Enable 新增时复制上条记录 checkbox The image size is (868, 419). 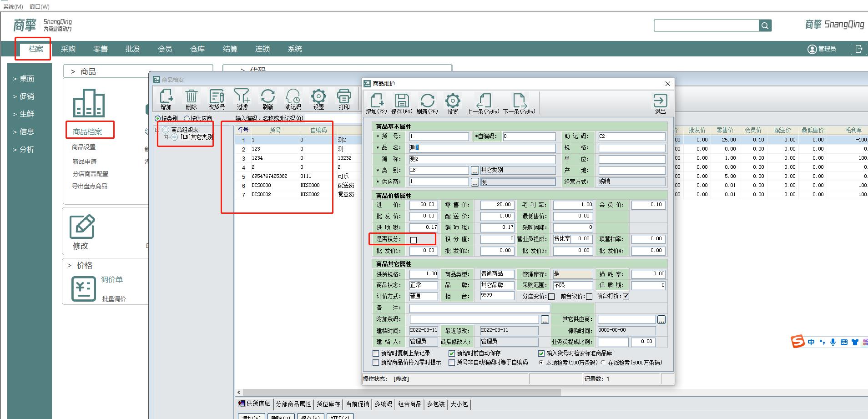point(376,353)
